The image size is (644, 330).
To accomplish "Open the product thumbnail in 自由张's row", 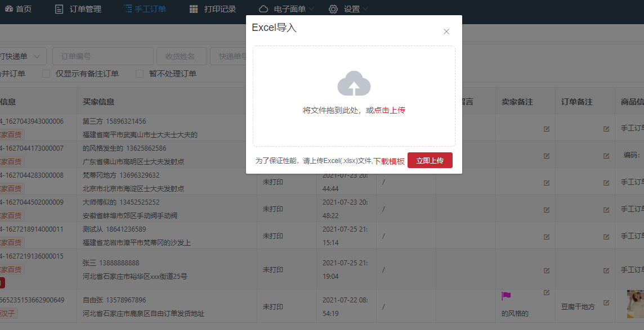I will tap(636, 304).
